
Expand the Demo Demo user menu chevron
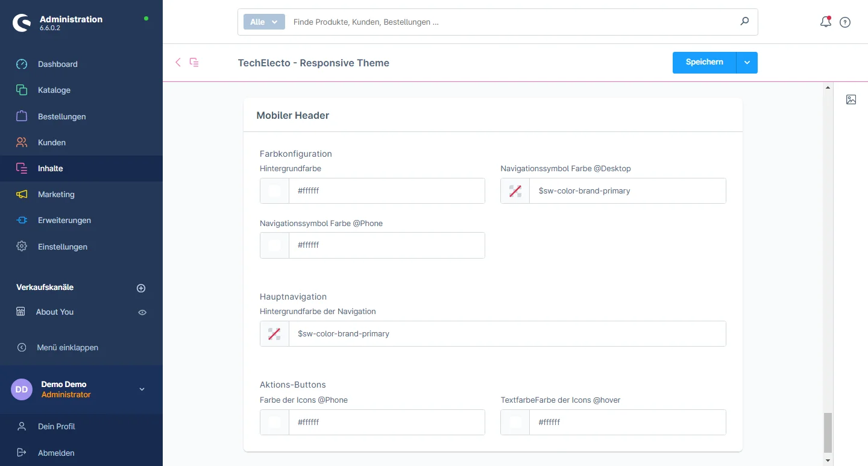click(x=142, y=389)
